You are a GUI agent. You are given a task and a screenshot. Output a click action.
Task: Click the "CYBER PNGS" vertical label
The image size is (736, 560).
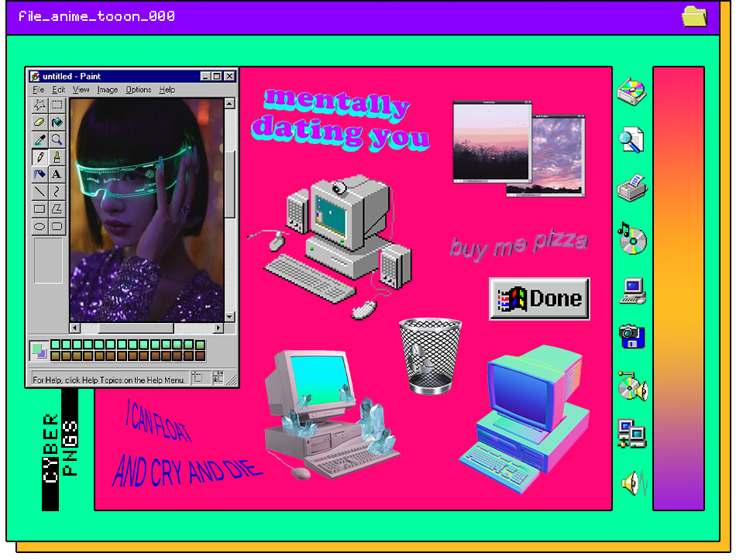pyautogui.click(x=60, y=449)
